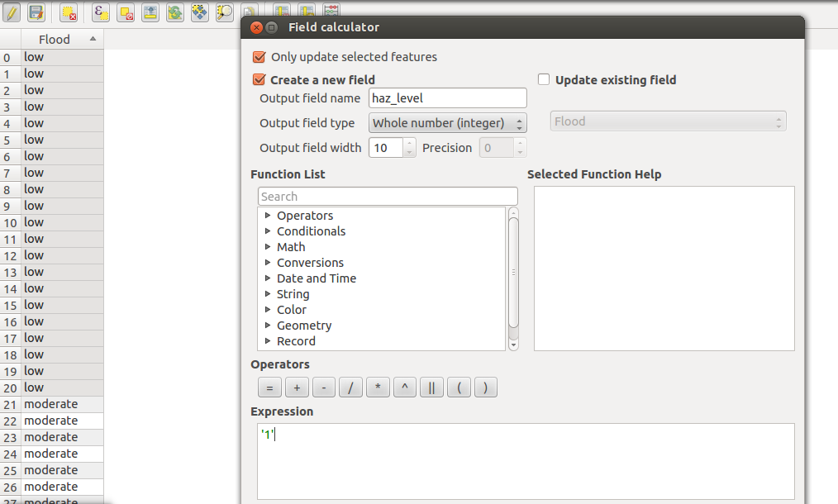Insert equals operator into expression
Screen dimensions: 838x504
270,388
